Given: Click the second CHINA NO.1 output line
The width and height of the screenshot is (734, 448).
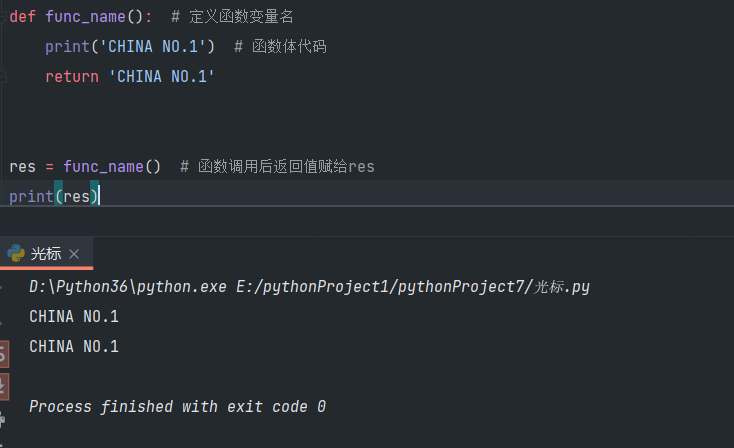Looking at the screenshot, I should click(74, 347).
